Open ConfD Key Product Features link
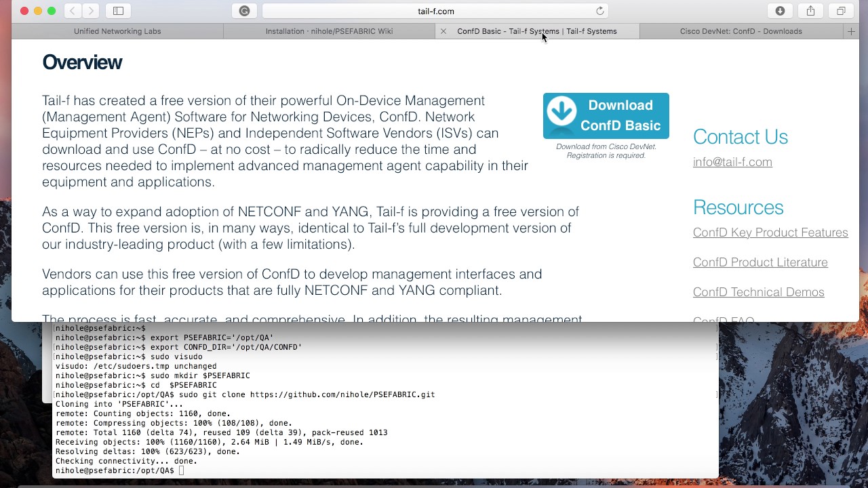868x488 pixels. click(770, 232)
